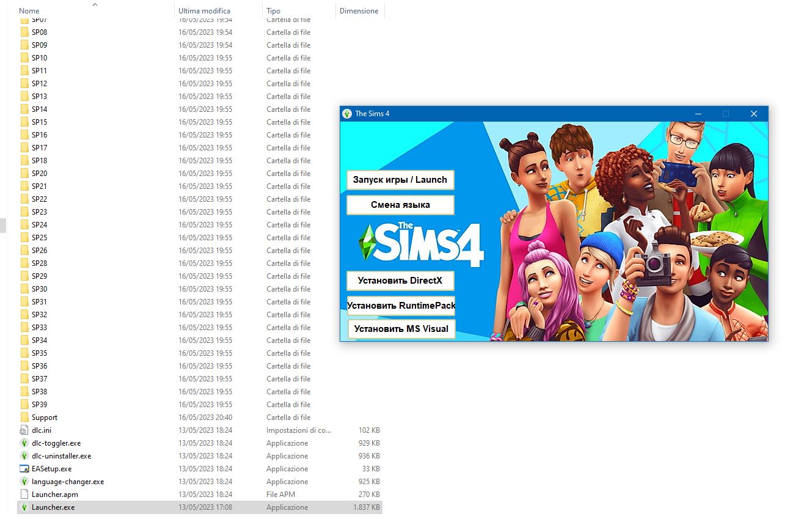Select the SP20 folder in list

(x=39, y=174)
